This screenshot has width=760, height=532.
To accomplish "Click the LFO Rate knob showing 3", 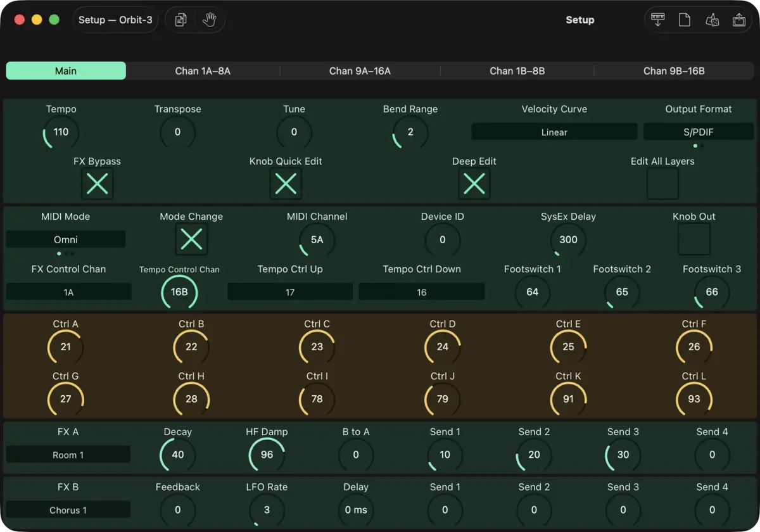I will [267, 510].
